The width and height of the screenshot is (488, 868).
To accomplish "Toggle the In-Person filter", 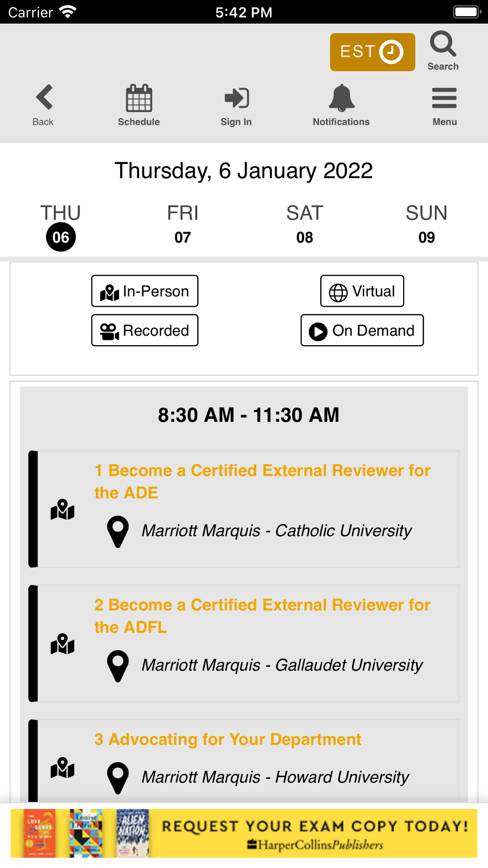I will [145, 291].
